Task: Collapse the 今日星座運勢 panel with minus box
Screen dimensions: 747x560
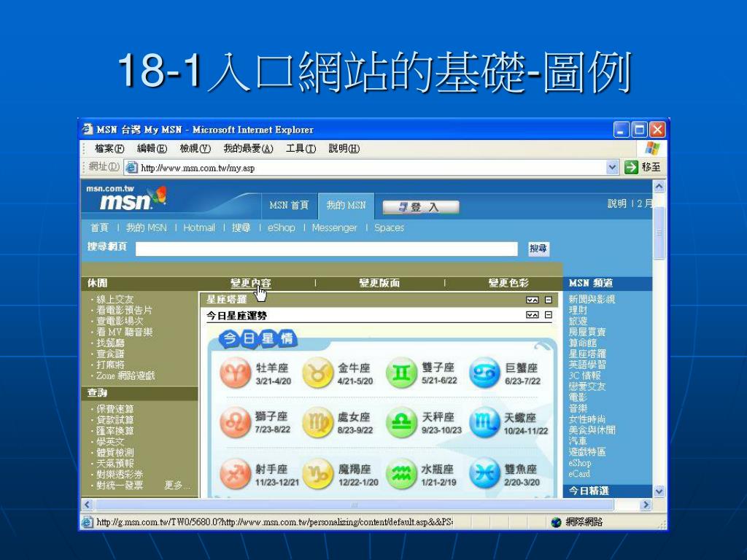Action: [x=549, y=315]
